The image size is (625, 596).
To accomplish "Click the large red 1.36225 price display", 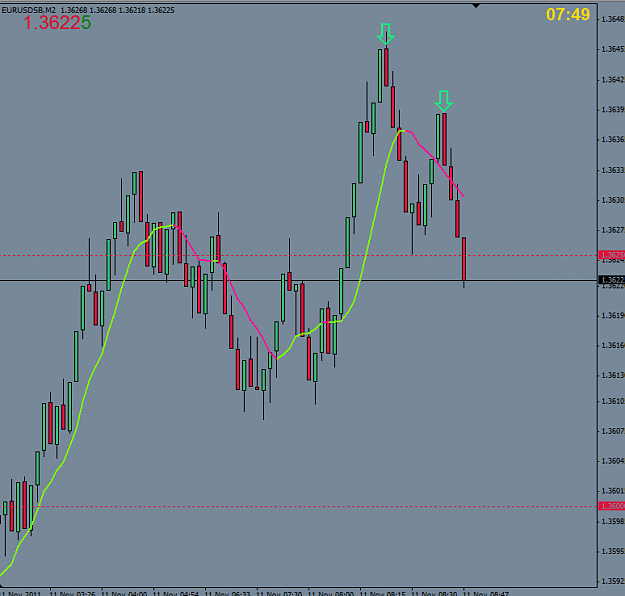I will click(x=57, y=23).
